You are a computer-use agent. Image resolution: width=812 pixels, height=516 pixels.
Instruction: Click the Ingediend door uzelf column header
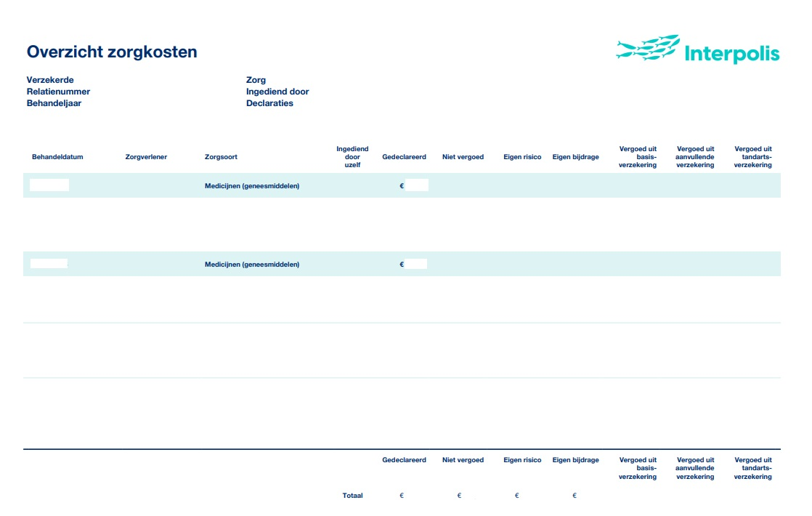352,157
